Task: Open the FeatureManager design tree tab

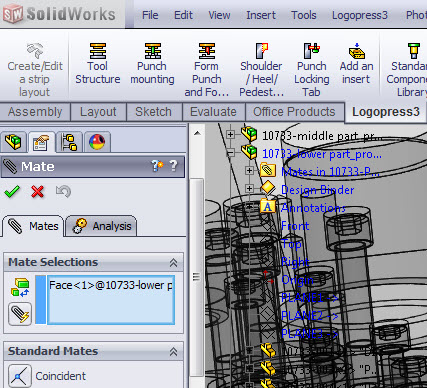Action: (x=14, y=142)
